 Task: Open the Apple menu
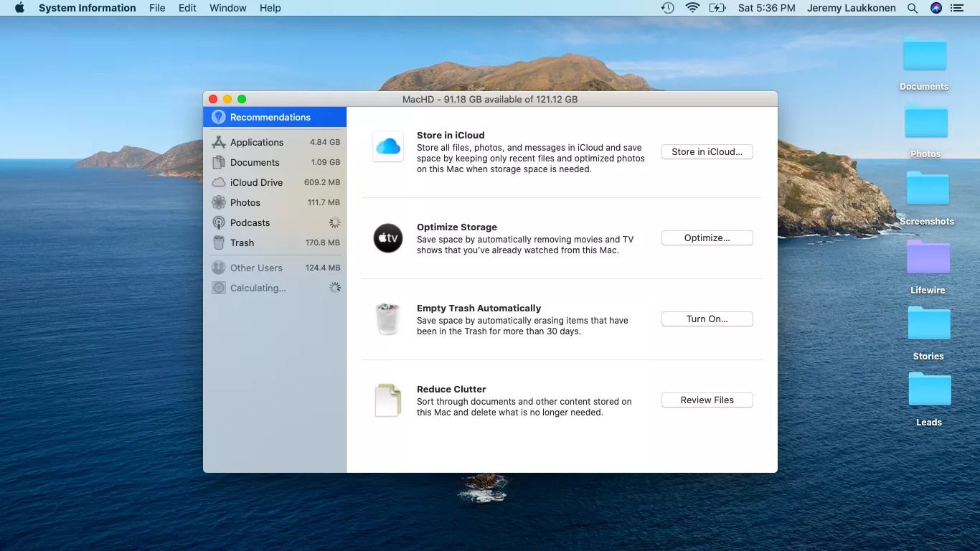pos(19,8)
